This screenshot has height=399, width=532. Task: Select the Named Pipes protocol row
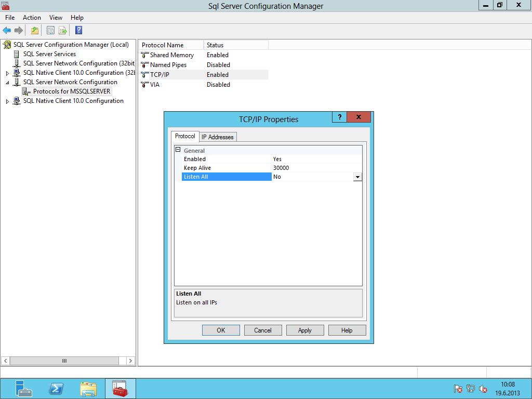pos(204,65)
